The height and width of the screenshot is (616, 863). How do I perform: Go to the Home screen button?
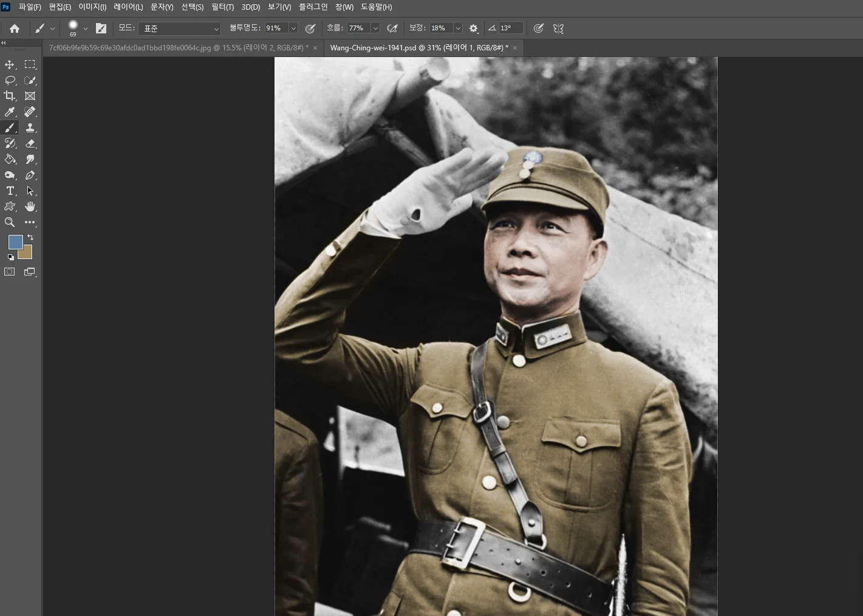[15, 29]
